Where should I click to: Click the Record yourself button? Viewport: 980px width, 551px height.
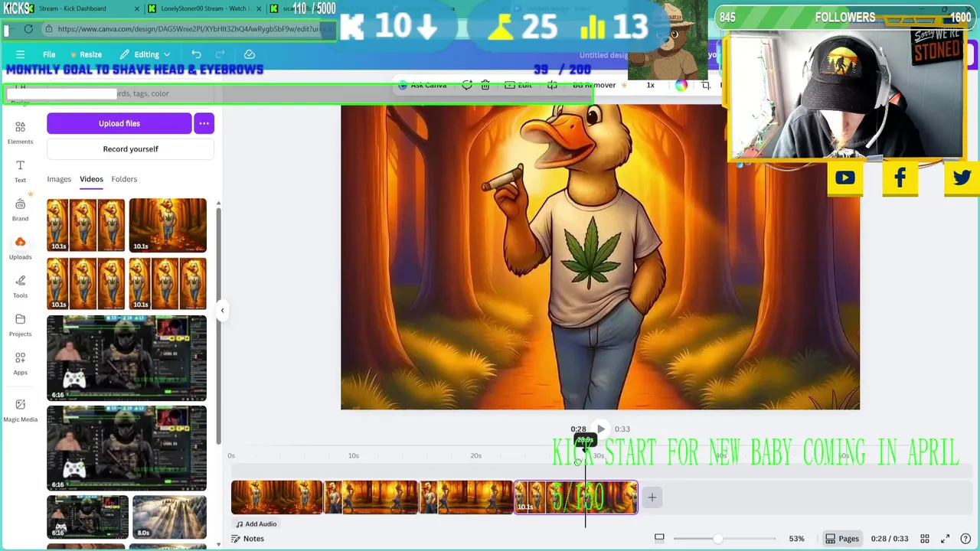point(130,149)
